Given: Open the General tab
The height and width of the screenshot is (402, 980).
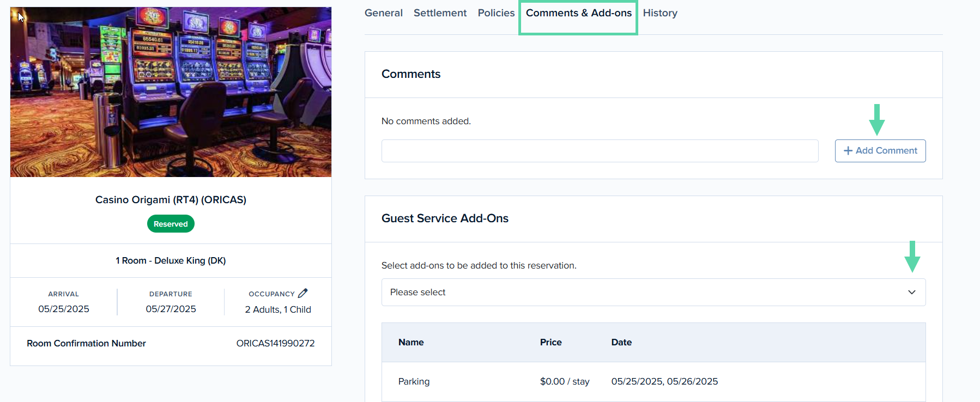Looking at the screenshot, I should pos(384,13).
